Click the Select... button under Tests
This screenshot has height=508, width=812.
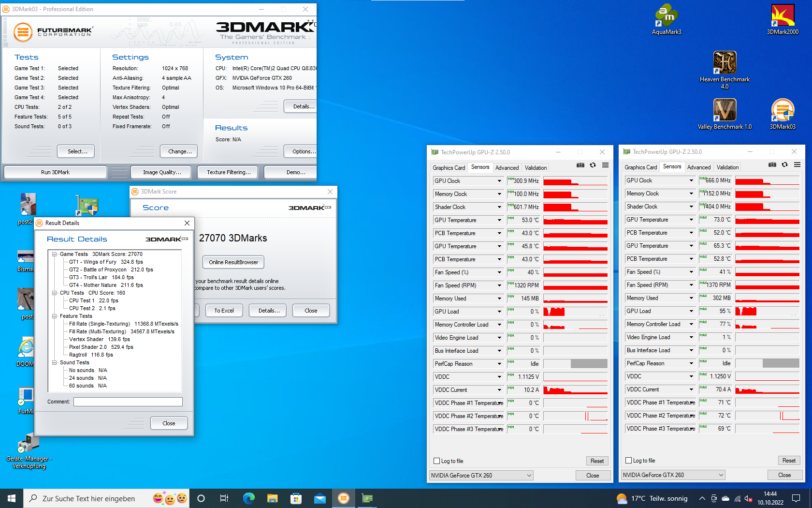[76, 151]
